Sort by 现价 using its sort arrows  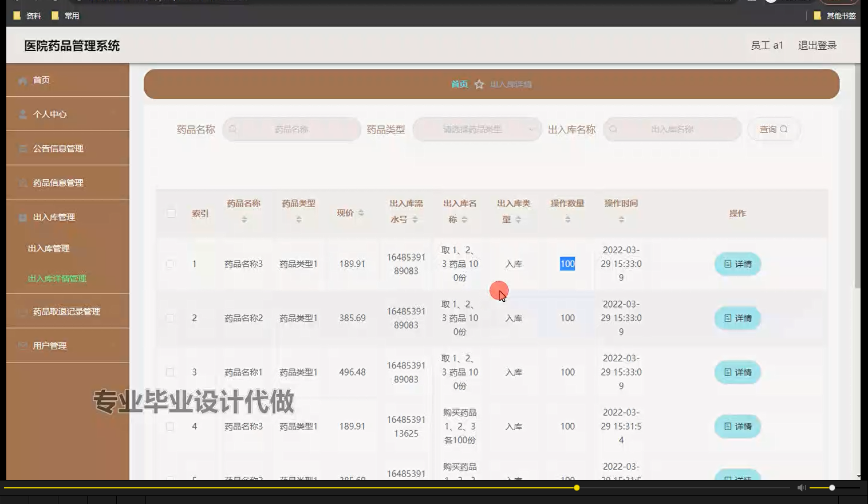[x=361, y=213]
